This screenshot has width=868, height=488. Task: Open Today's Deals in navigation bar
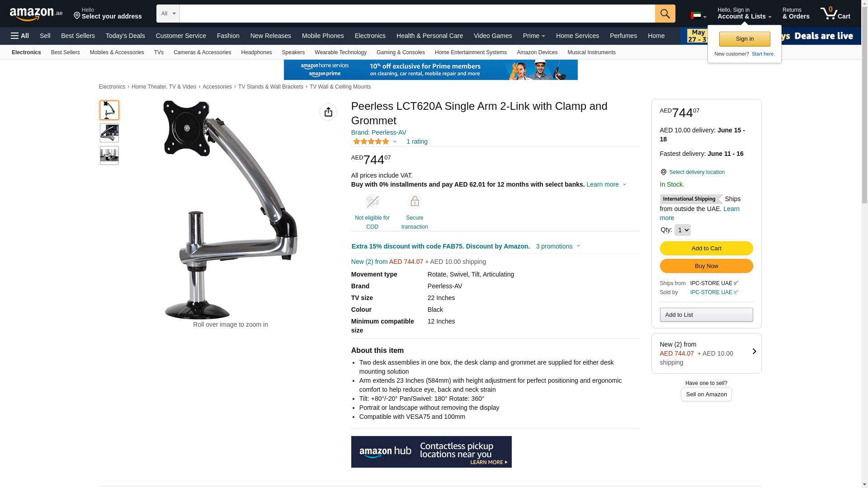click(125, 36)
